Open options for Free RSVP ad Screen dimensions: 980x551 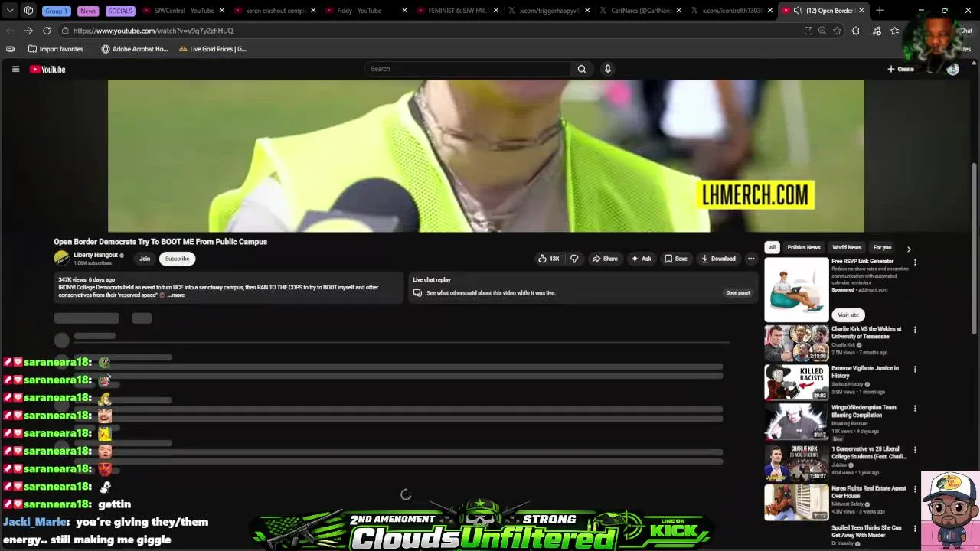tap(915, 262)
